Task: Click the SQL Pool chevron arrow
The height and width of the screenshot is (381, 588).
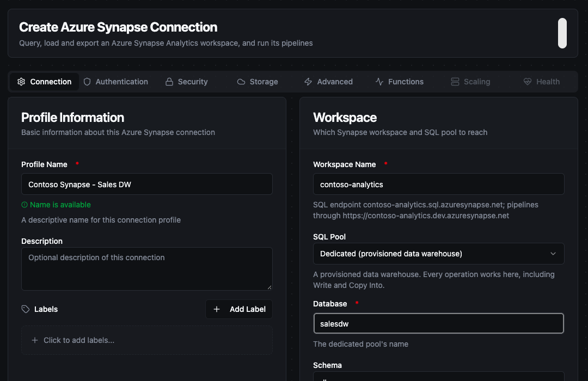Action: point(553,254)
